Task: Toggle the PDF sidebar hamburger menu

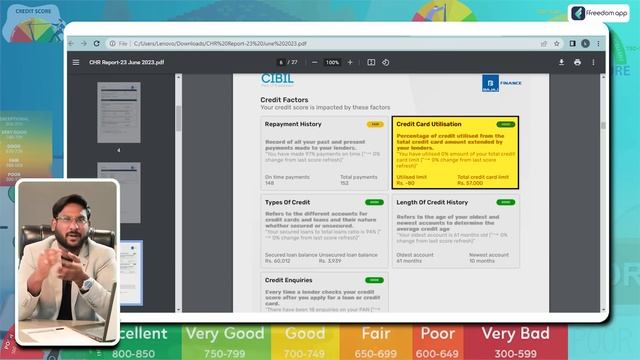Action: [76, 62]
